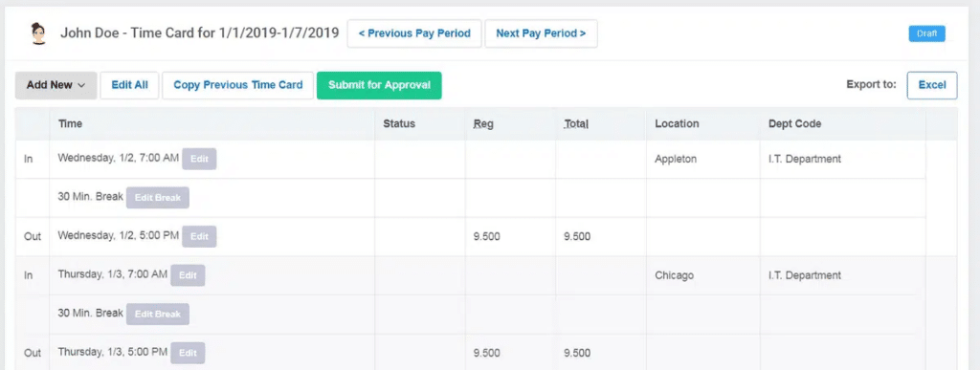Click the Total column header
The image size is (980, 370).
coord(575,123)
